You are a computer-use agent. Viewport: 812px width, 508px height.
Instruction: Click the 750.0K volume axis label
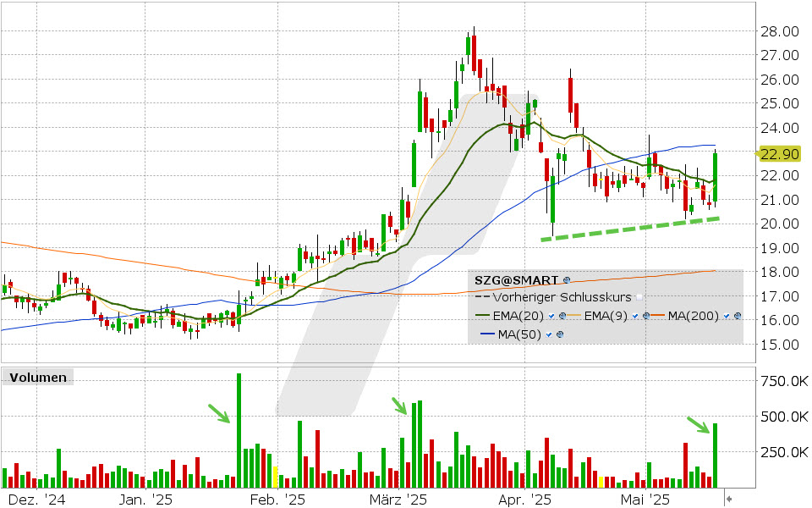[784, 381]
